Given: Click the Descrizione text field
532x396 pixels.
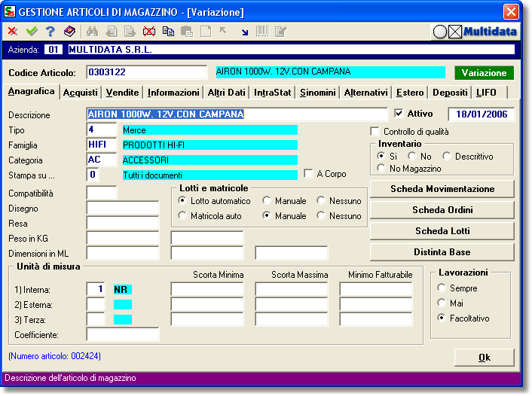Looking at the screenshot, I should [237, 114].
